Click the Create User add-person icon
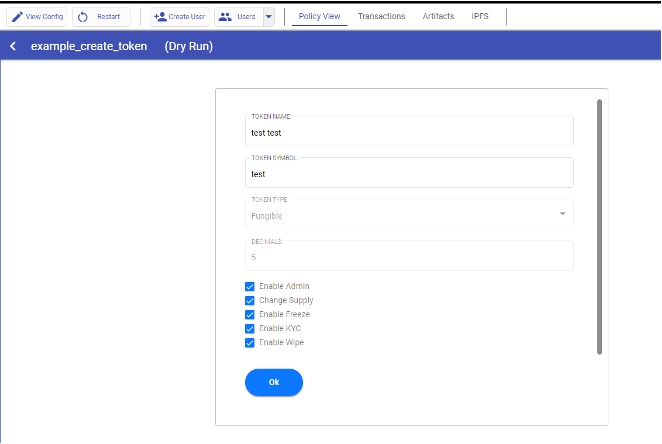Viewport: 662px width, 444px height. click(160, 17)
